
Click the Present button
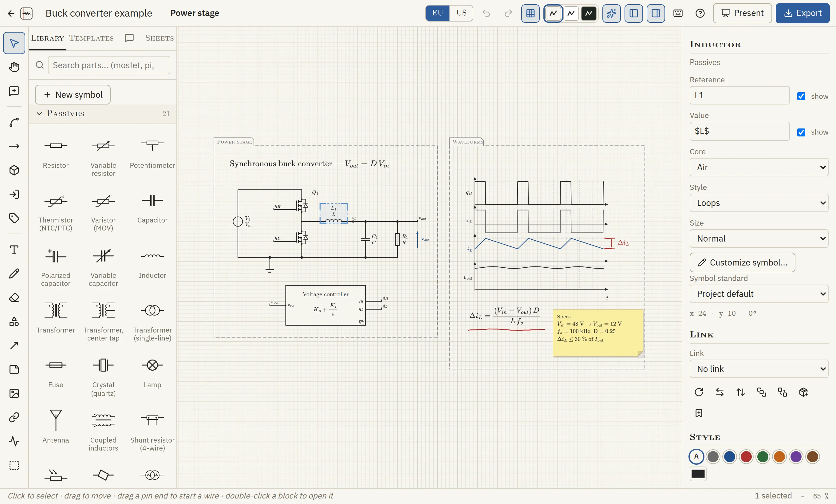coord(742,13)
